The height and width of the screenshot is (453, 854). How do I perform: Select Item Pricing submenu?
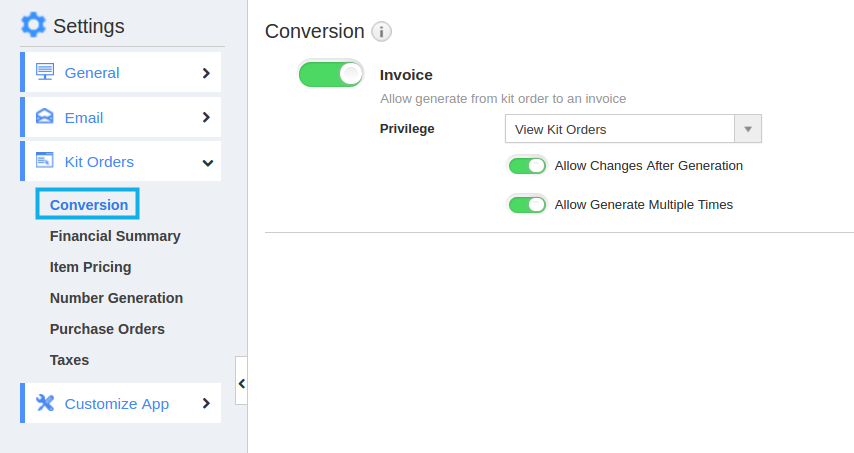coord(90,267)
